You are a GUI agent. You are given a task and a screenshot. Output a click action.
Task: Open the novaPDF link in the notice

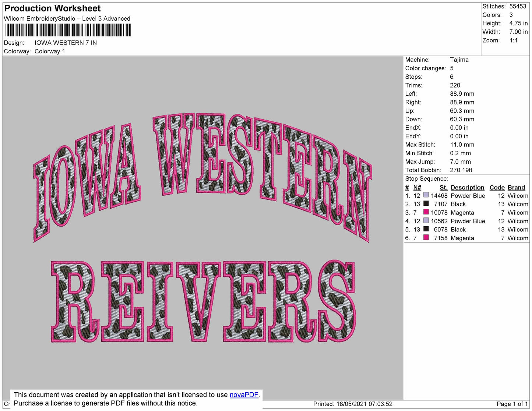(x=244, y=395)
